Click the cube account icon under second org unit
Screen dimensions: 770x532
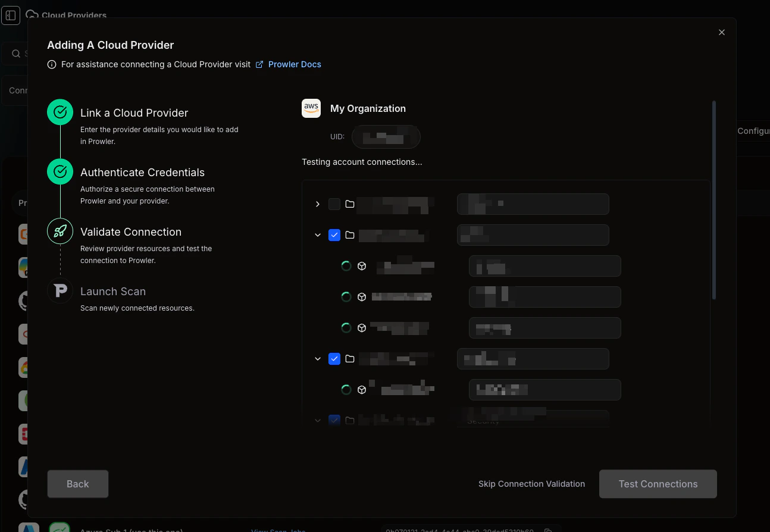point(362,389)
